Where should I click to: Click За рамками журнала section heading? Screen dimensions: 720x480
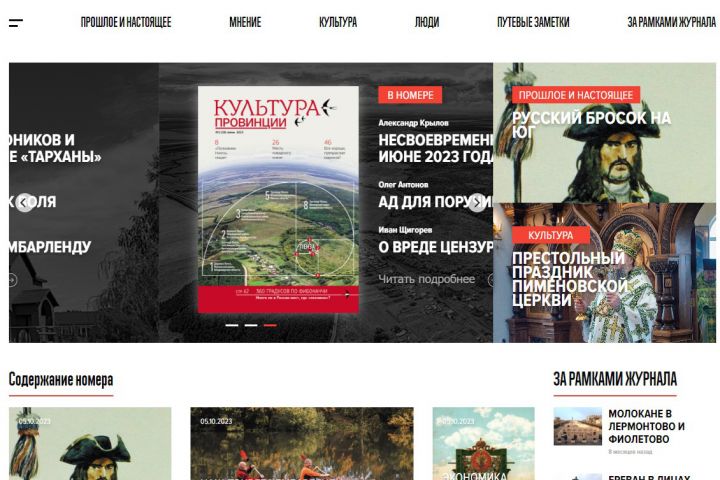(x=615, y=379)
